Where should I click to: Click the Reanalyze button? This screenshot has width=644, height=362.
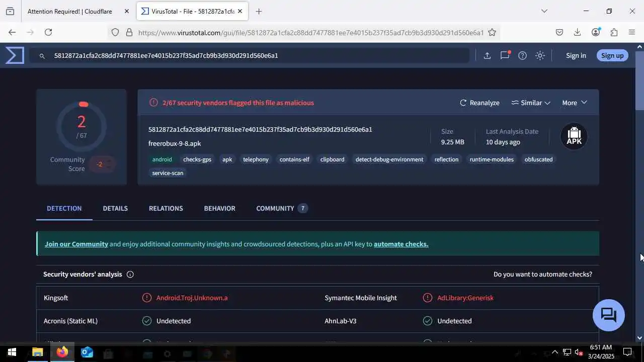pyautogui.click(x=479, y=103)
